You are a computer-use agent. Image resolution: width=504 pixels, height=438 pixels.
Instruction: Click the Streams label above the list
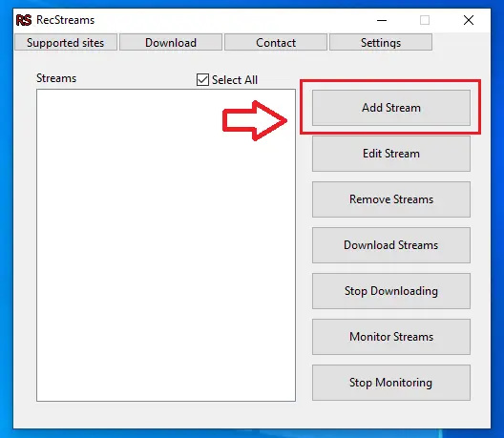(56, 78)
